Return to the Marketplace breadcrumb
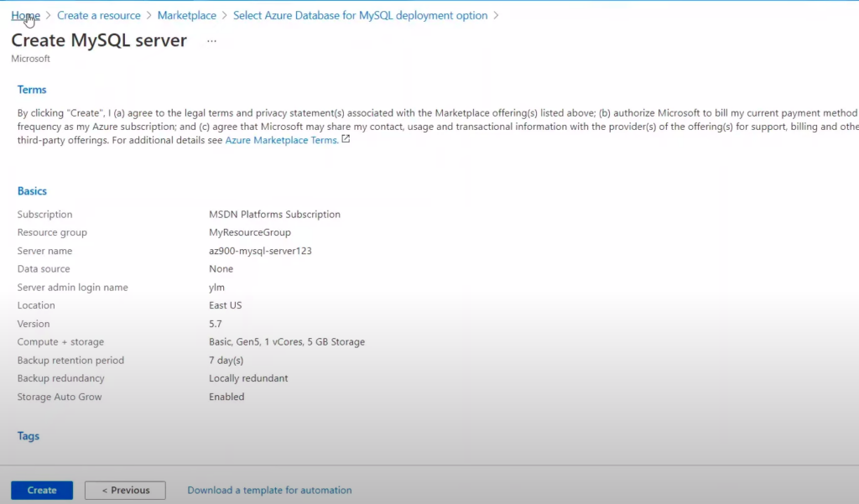859x504 pixels. point(187,16)
